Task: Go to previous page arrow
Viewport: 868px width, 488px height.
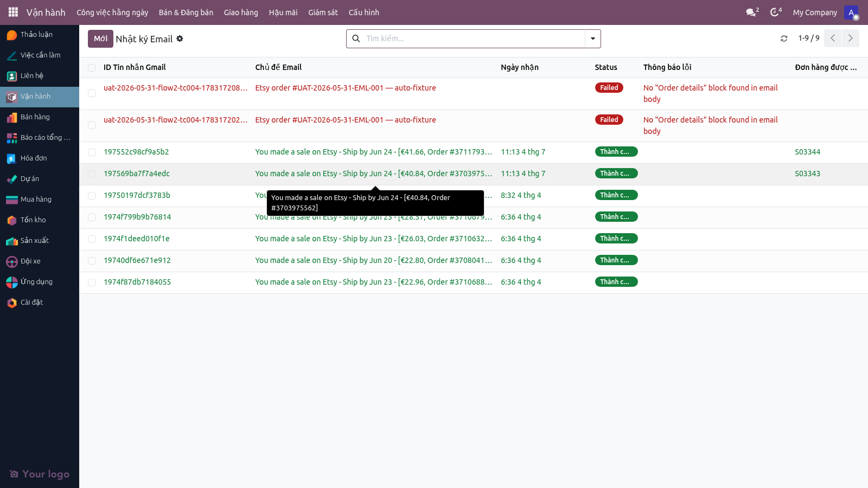Action: click(833, 38)
